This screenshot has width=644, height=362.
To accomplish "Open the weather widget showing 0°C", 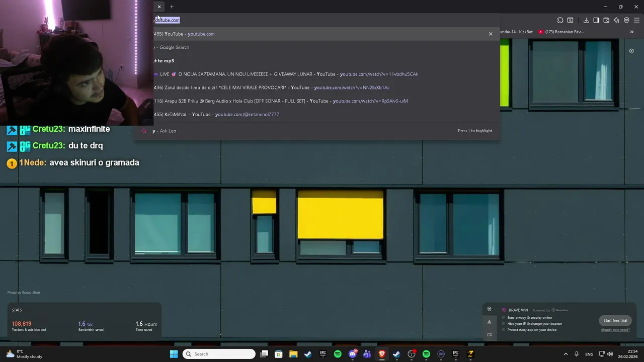I will (x=24, y=354).
